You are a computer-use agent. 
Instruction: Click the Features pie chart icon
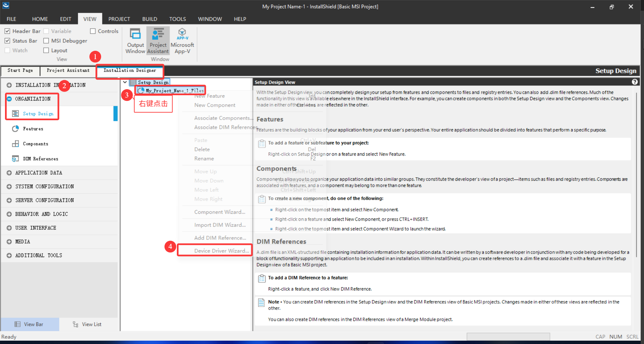[x=15, y=129]
